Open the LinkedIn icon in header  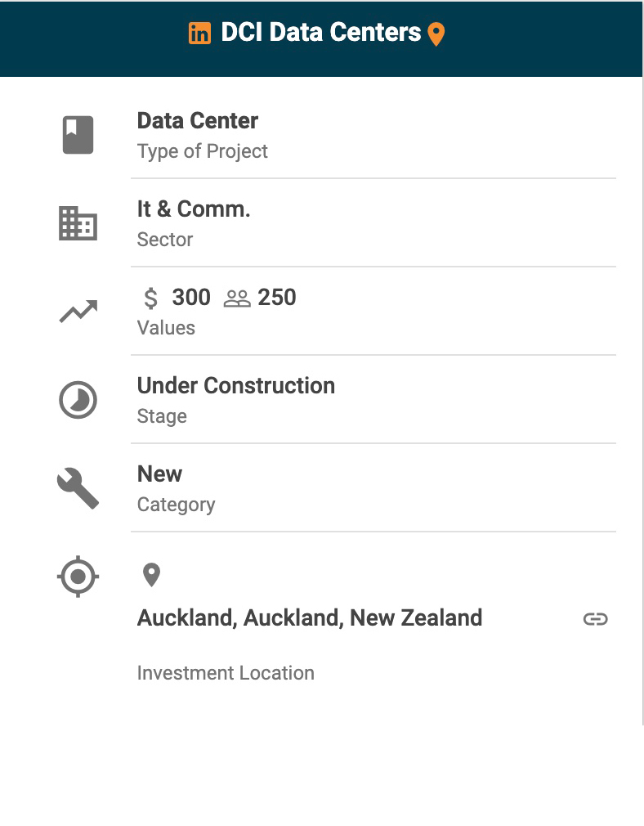coord(199,34)
